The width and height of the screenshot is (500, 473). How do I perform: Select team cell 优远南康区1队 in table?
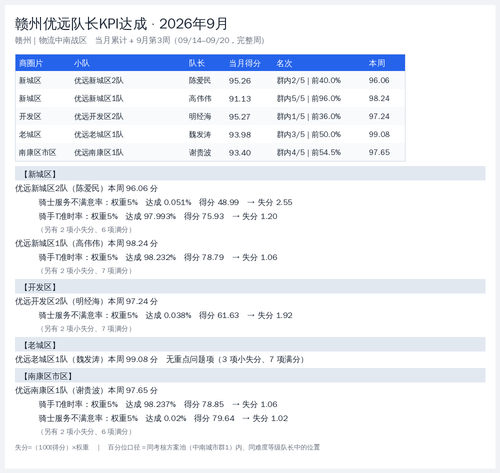99,152
